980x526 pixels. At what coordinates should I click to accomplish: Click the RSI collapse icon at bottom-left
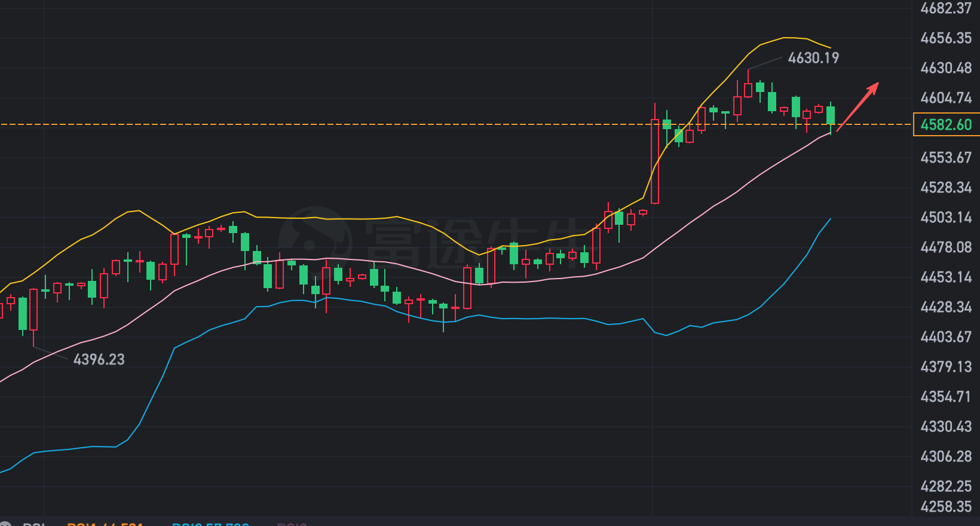click(5, 524)
